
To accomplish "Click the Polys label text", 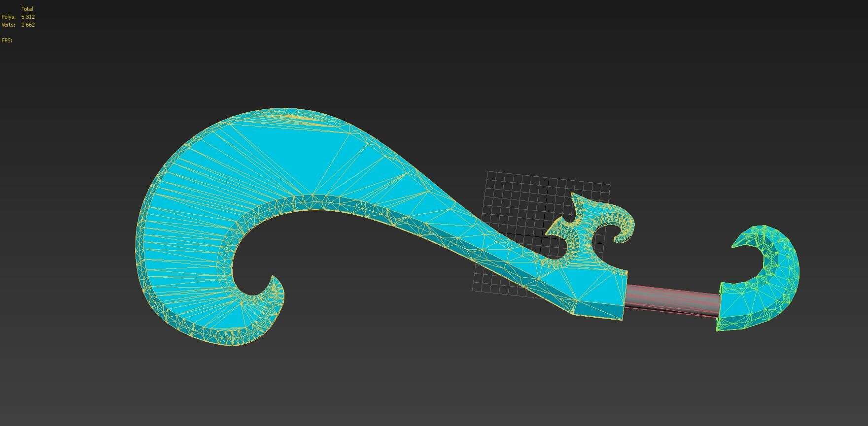I will pyautogui.click(x=8, y=17).
